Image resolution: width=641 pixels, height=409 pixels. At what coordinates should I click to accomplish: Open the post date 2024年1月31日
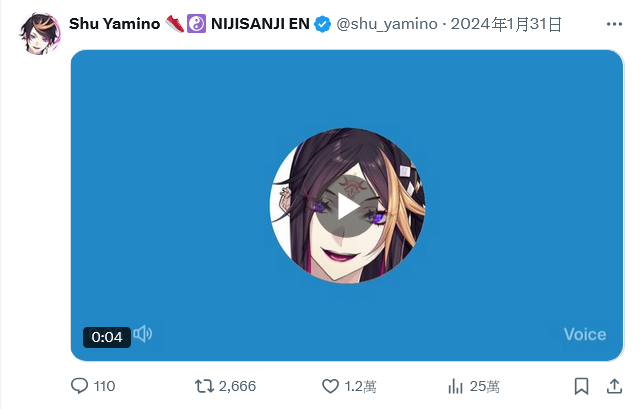pyautogui.click(x=506, y=24)
